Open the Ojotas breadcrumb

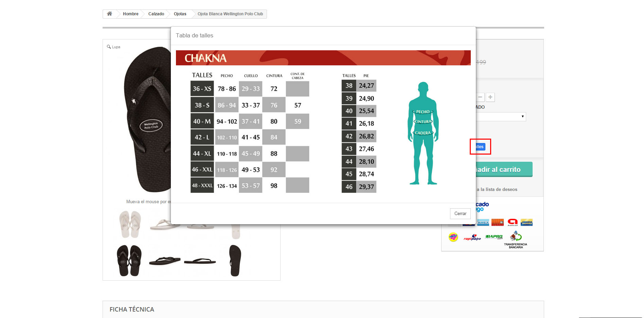tap(180, 14)
